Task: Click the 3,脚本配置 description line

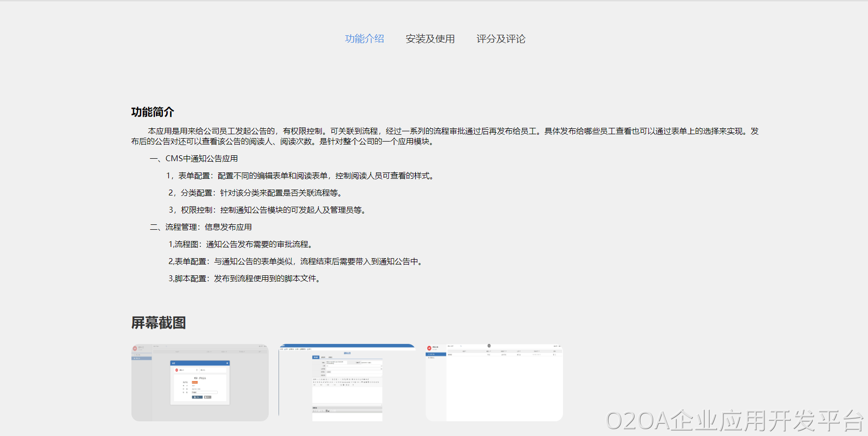Action: tap(245, 279)
